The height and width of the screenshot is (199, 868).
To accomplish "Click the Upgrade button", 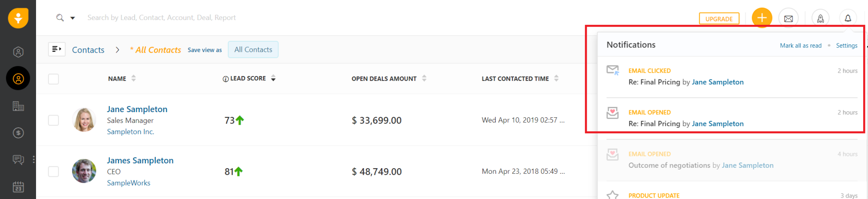I will (719, 19).
